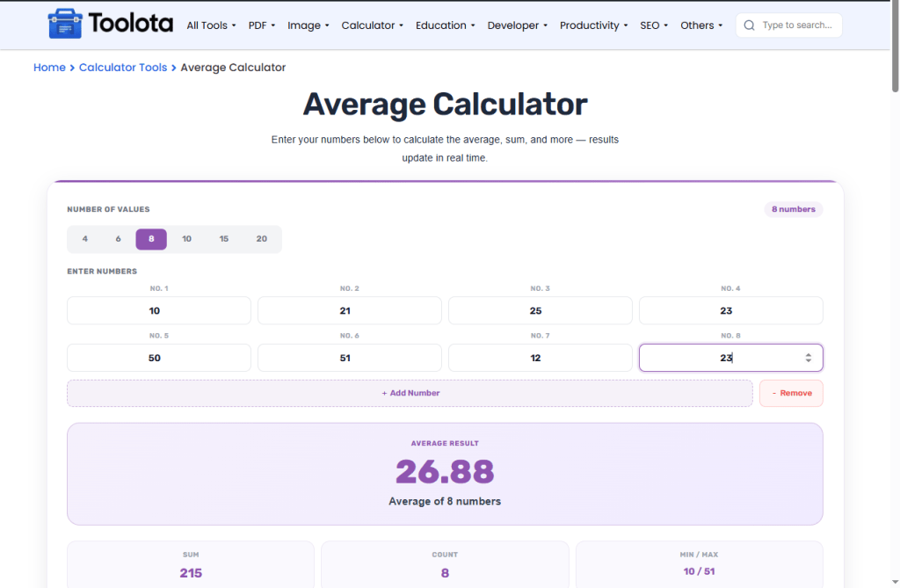Click the NO. 8 spinner arrows
The width and height of the screenshot is (900, 588).
coord(809,358)
